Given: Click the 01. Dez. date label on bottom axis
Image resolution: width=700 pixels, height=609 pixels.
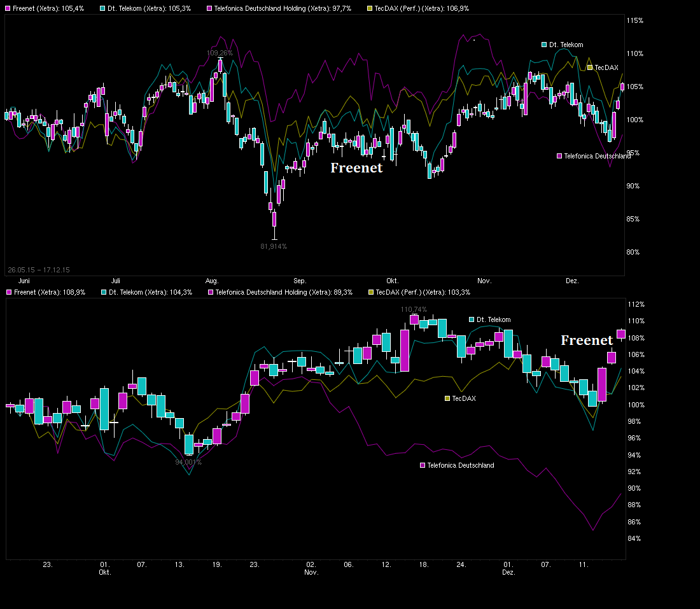Looking at the screenshot, I should (508, 568).
